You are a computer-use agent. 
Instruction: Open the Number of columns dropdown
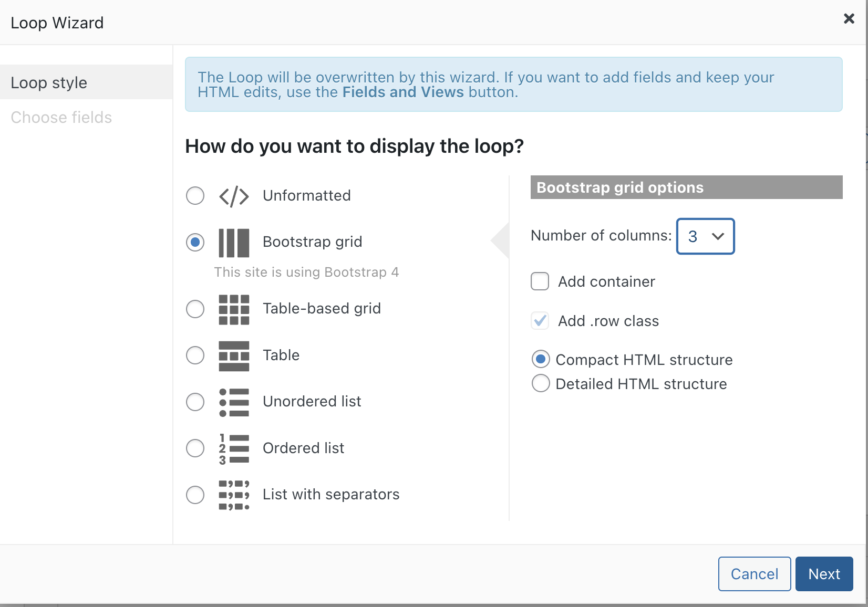pos(705,236)
